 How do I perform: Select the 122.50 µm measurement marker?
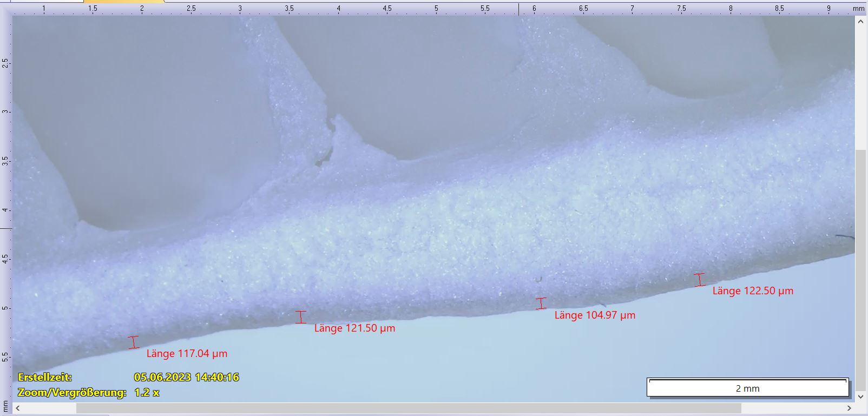tap(700, 280)
